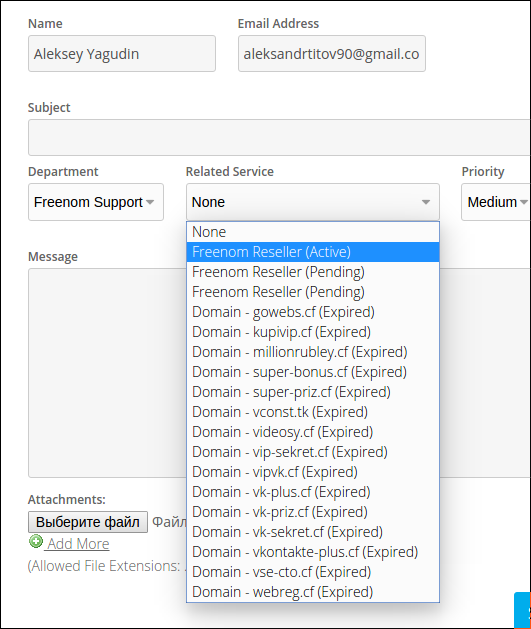Click the green plus icon by Add More
Screen dimensions: 531x629
pyautogui.click(x=36, y=542)
